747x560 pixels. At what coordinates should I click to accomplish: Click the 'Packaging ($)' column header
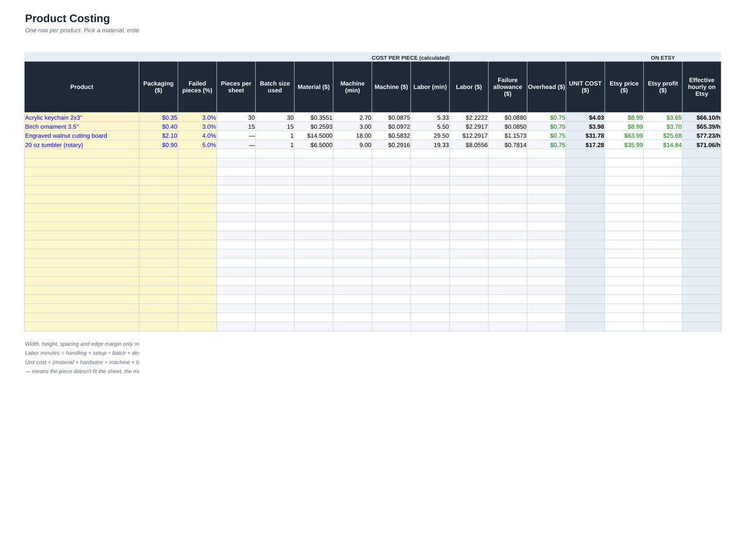158,87
